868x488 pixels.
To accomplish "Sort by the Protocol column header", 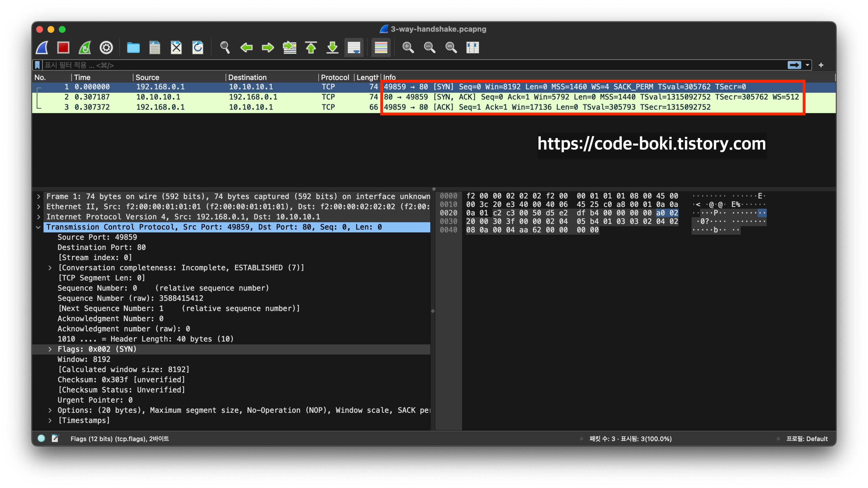I will 334,77.
